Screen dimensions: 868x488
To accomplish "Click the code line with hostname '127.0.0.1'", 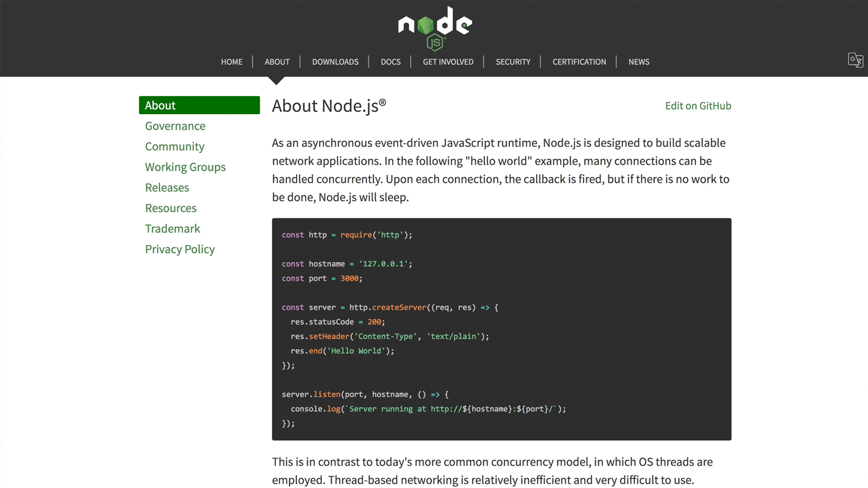I will click(x=347, y=264).
